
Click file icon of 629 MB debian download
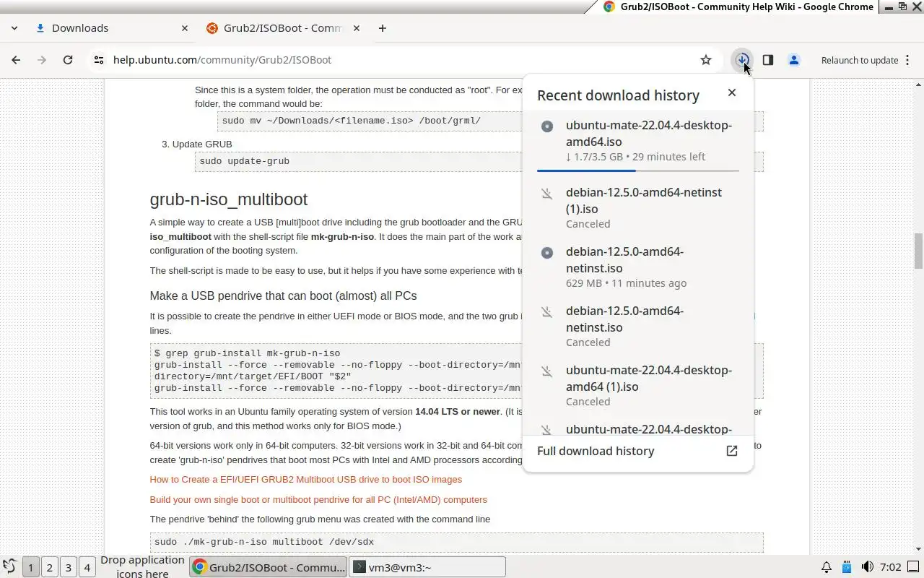pyautogui.click(x=547, y=253)
